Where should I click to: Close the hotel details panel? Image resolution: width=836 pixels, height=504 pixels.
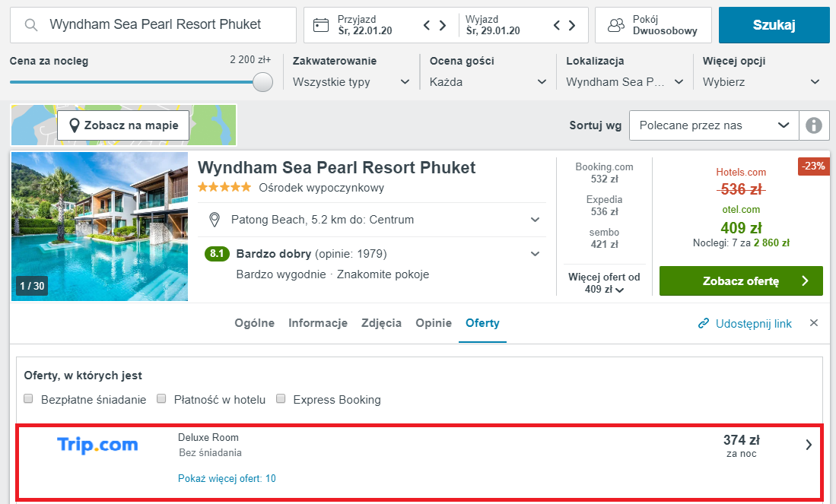pyautogui.click(x=814, y=323)
